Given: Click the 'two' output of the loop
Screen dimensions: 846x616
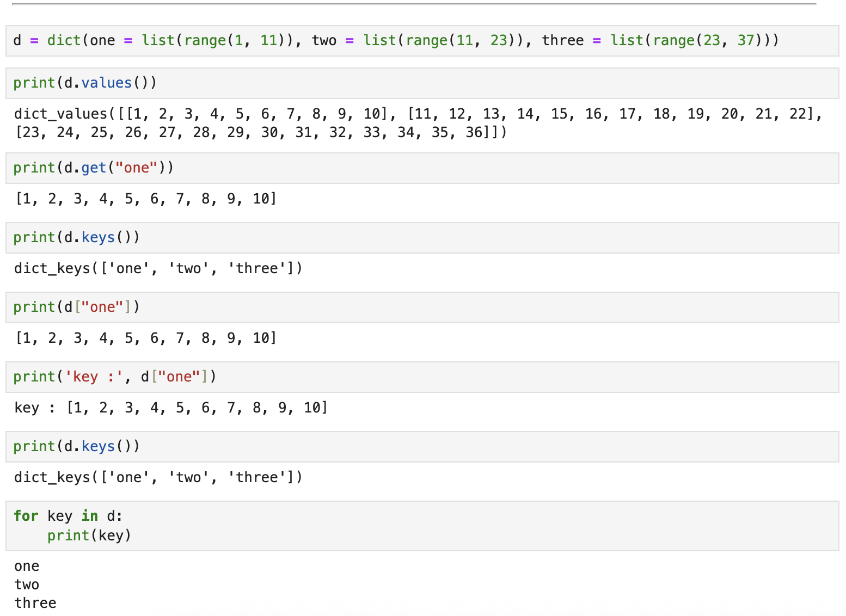Looking at the screenshot, I should 27,585.
